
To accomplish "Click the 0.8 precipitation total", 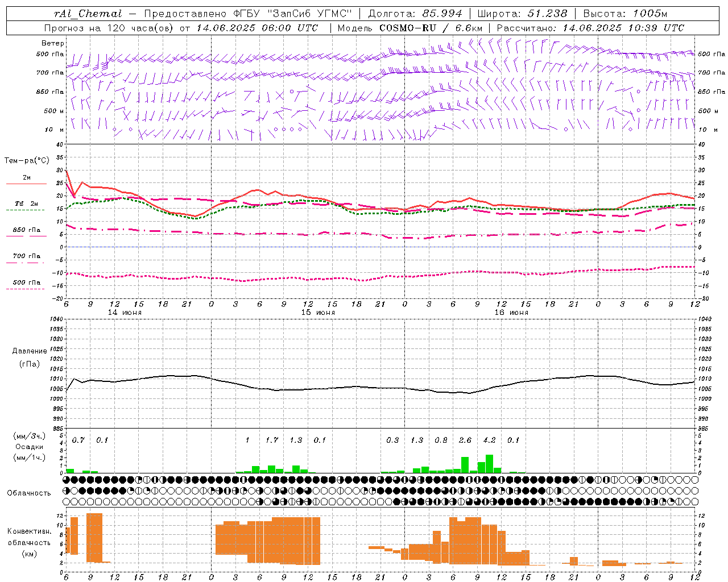I will tap(441, 440).
